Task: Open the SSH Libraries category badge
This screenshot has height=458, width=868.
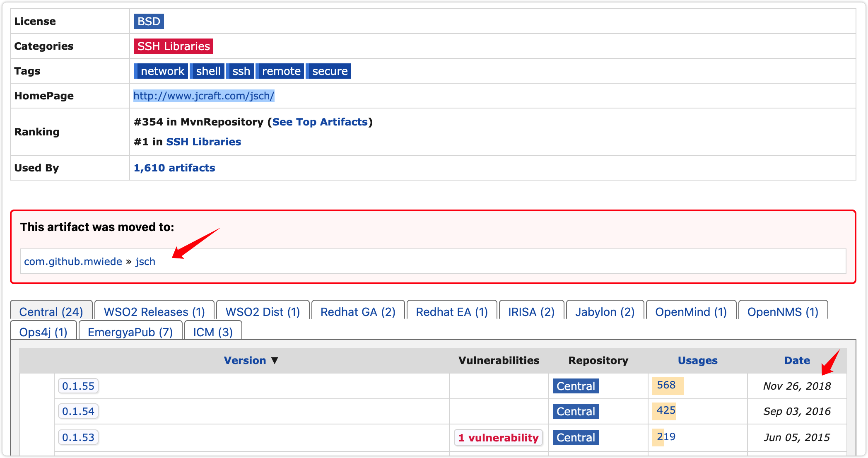Action: pyautogui.click(x=174, y=46)
